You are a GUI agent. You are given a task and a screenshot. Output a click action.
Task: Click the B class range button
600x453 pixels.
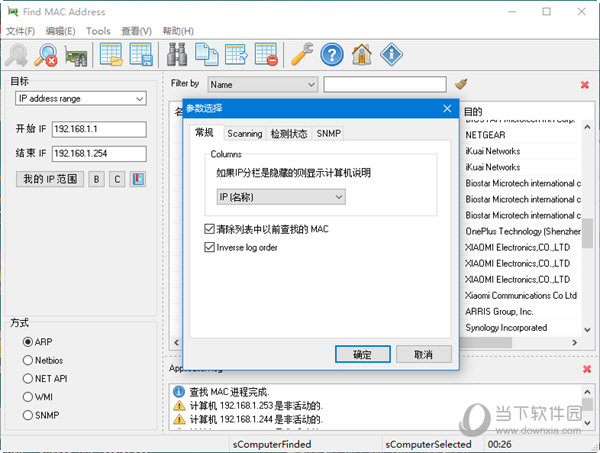pyautogui.click(x=96, y=179)
